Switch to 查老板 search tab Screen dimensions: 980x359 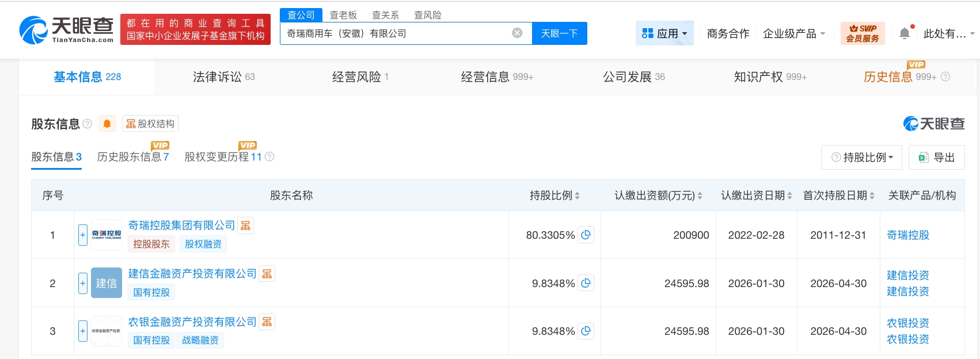tap(343, 15)
